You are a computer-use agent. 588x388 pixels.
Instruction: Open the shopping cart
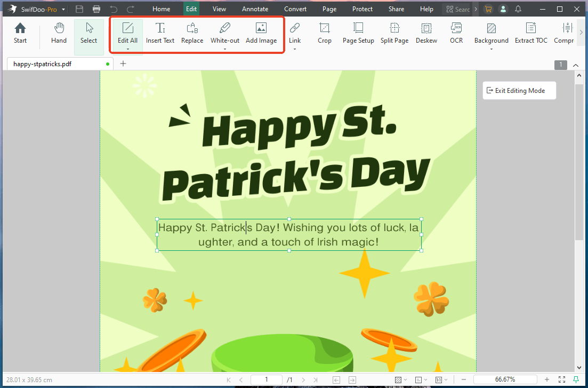click(488, 9)
